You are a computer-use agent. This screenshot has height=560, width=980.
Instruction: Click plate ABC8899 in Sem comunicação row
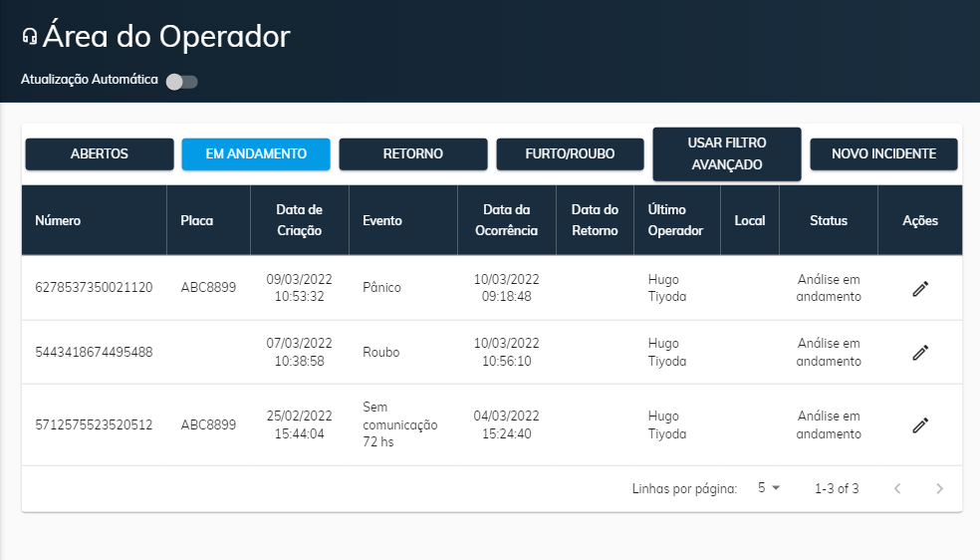208,425
